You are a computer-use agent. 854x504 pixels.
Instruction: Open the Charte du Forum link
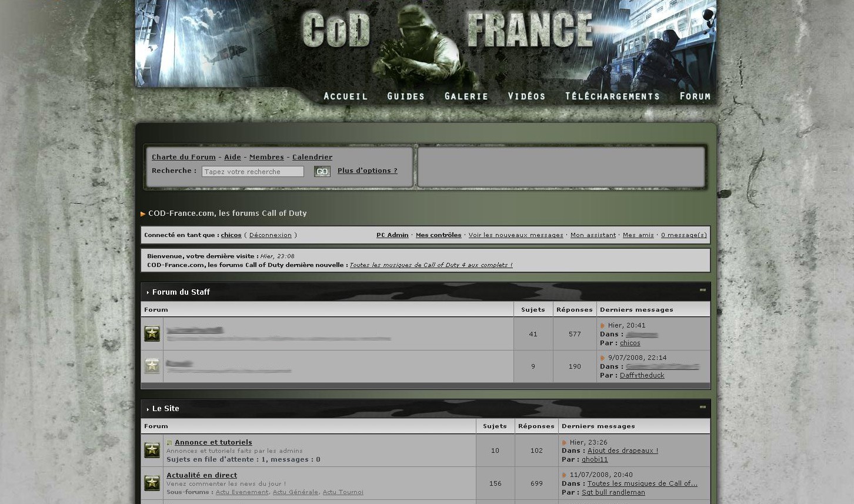pos(184,157)
